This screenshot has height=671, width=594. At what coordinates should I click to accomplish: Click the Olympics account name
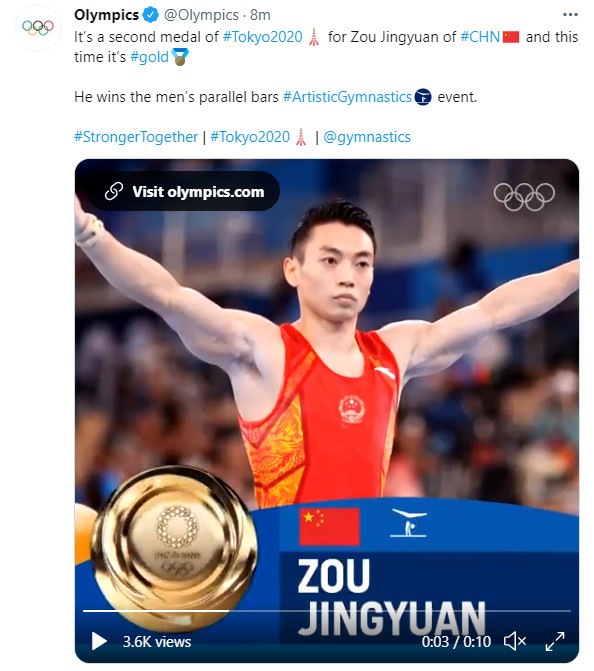point(107,15)
